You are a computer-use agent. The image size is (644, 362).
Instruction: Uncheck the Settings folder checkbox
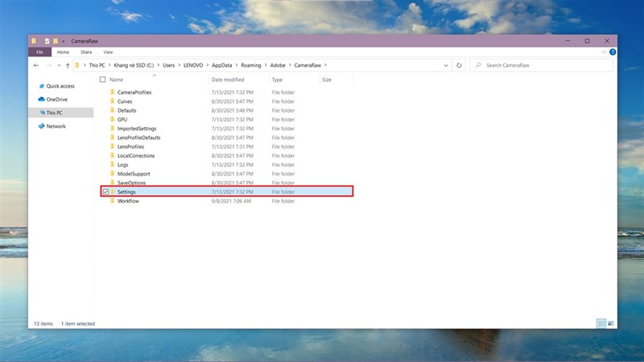click(x=105, y=191)
